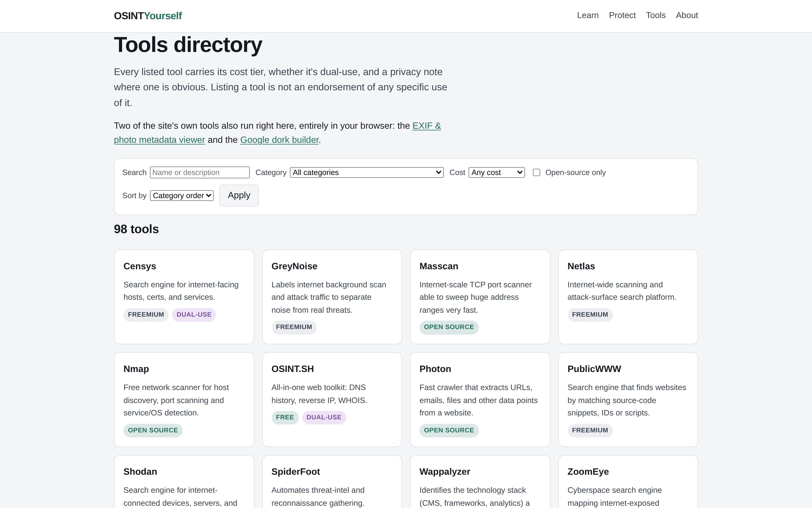
Task: Open the OSINTYourself home logo
Action: click(148, 16)
